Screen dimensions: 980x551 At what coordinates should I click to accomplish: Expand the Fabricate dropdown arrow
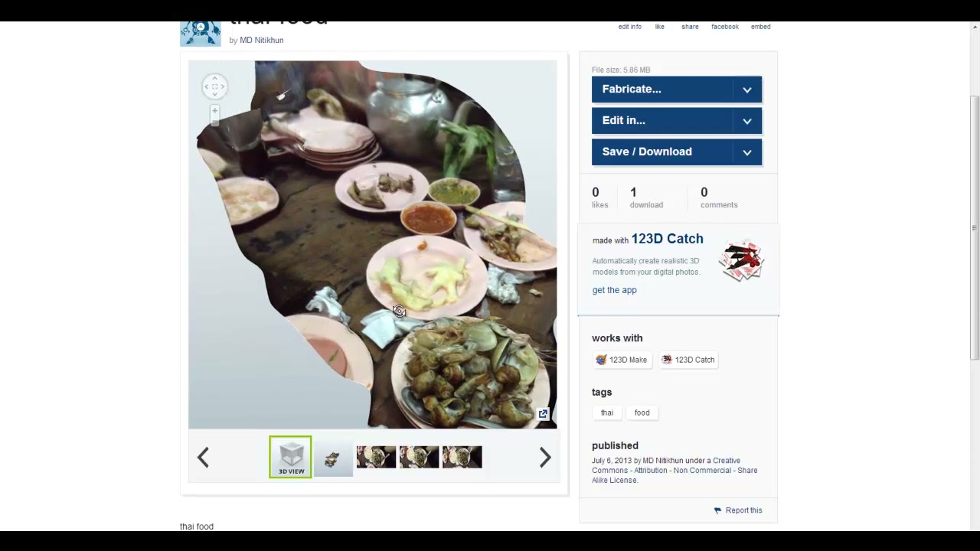(x=747, y=90)
